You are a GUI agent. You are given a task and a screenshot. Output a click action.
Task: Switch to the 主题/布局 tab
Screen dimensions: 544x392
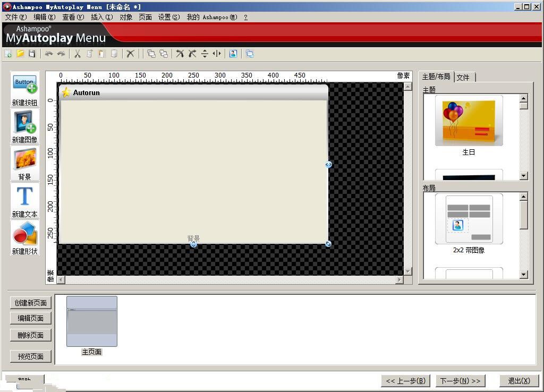tap(436, 76)
